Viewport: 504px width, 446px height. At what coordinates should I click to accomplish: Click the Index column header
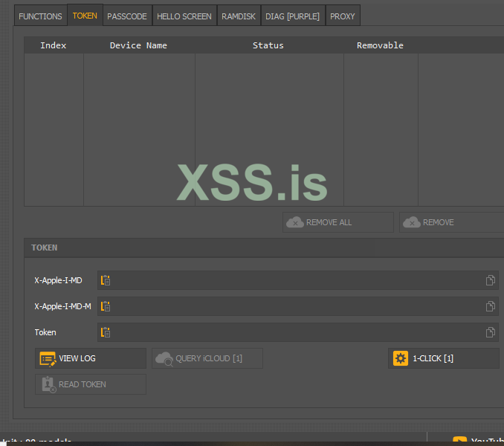pos(54,45)
